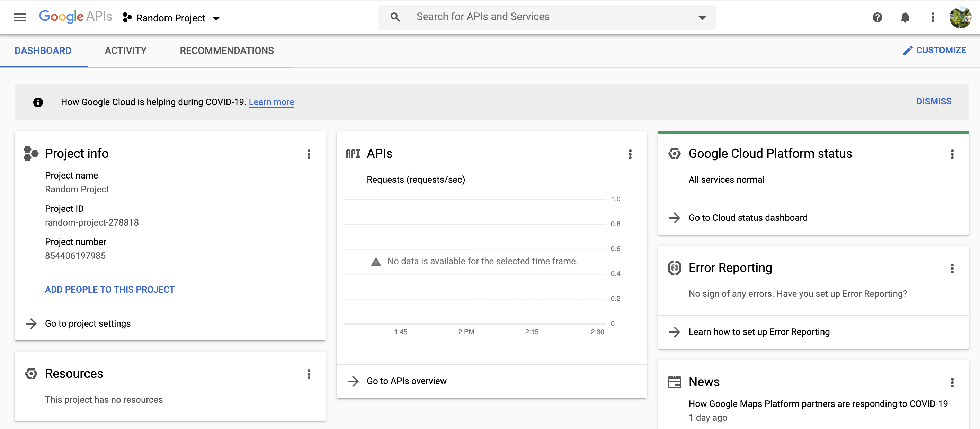The height and width of the screenshot is (429, 980).
Task: Open APIs card options menu
Action: [630, 154]
